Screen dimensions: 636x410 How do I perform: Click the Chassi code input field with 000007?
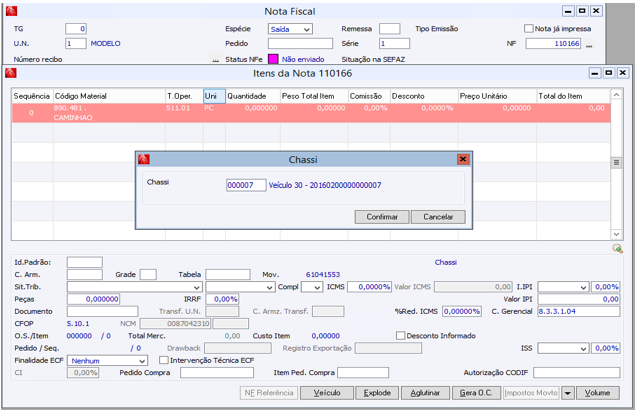[x=246, y=185]
